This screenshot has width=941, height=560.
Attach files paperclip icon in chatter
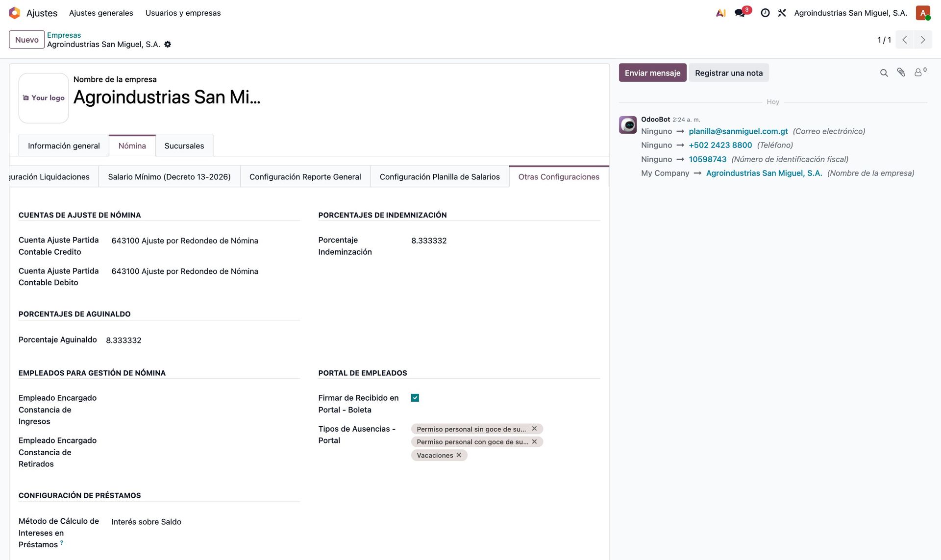(901, 73)
